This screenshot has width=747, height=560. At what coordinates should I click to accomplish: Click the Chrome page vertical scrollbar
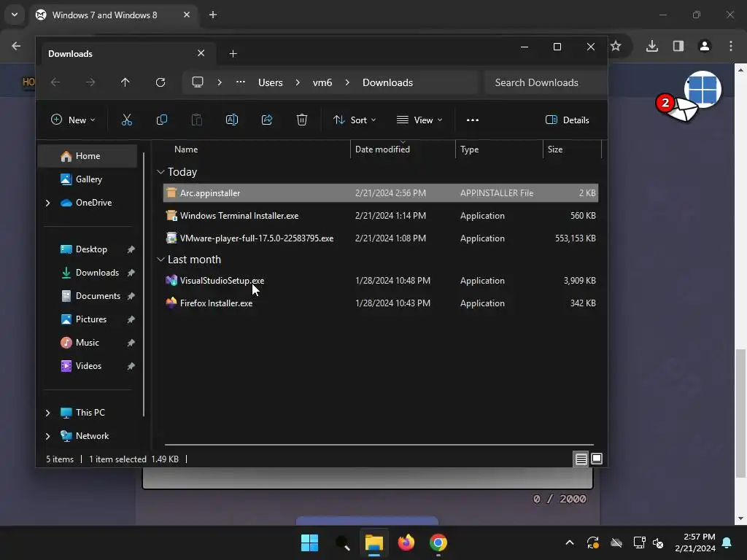tap(740, 413)
